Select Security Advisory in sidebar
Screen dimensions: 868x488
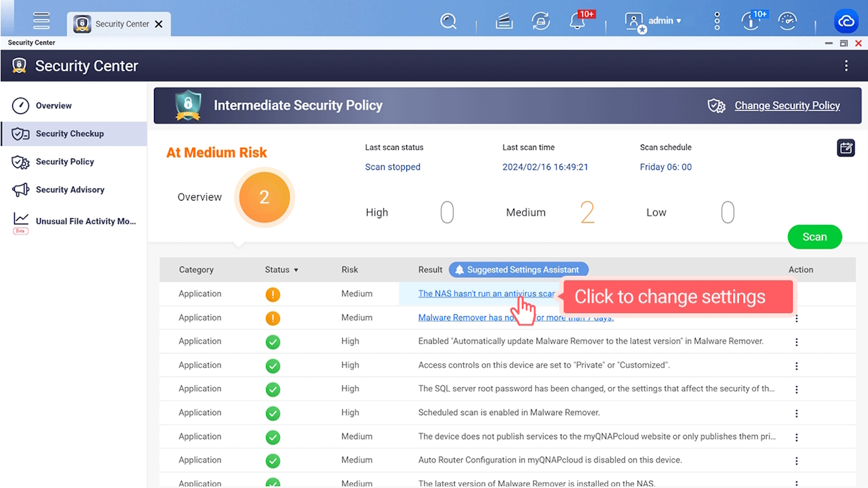coord(70,190)
